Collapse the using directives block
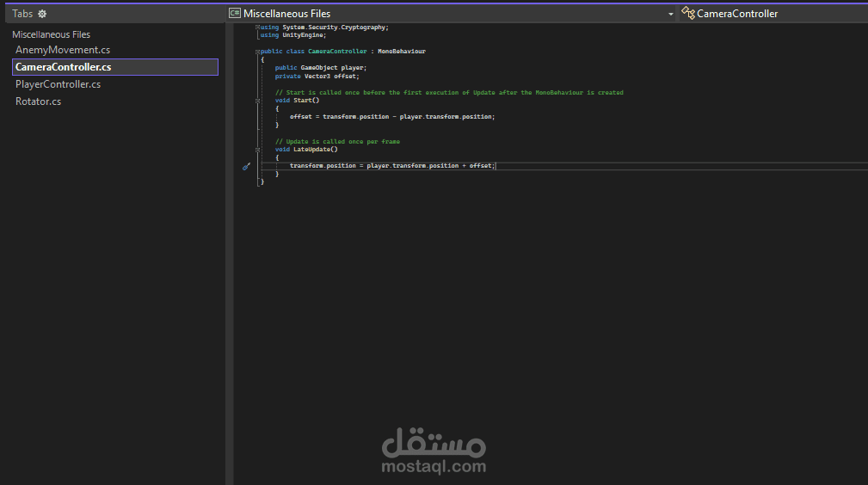 point(257,28)
